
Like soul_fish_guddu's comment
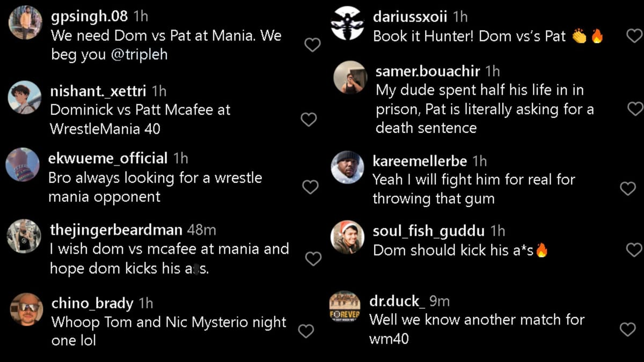point(634,249)
